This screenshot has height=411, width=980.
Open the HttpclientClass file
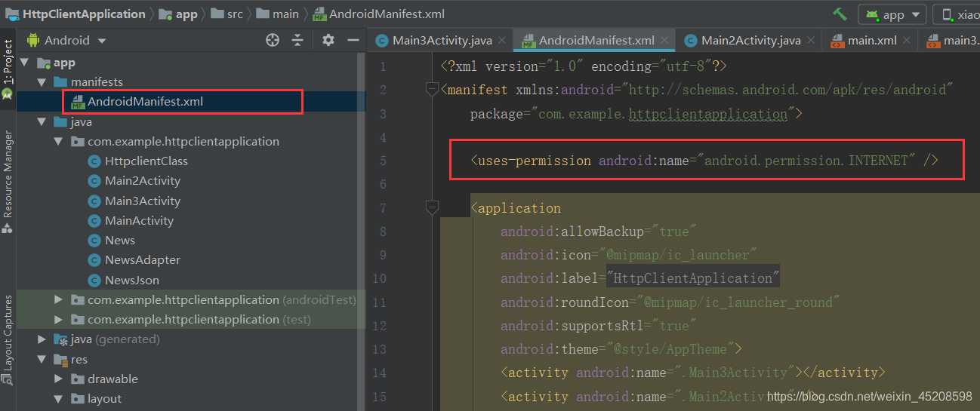146,161
